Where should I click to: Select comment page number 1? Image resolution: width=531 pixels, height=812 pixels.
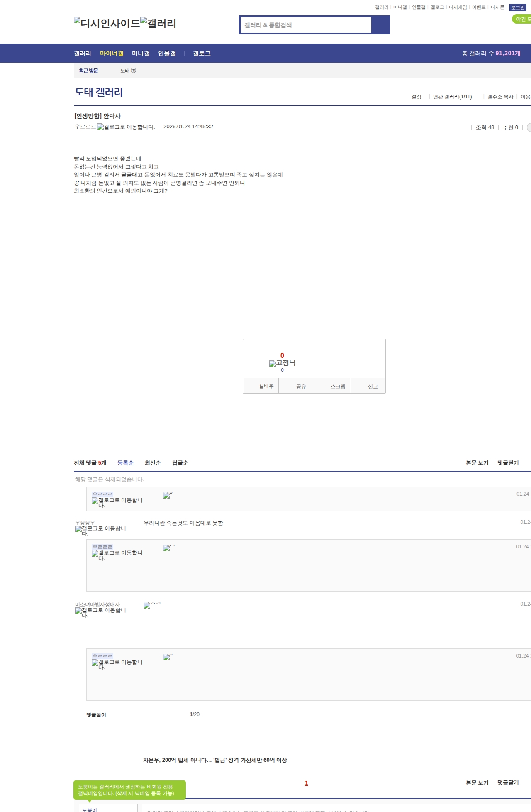click(307, 783)
